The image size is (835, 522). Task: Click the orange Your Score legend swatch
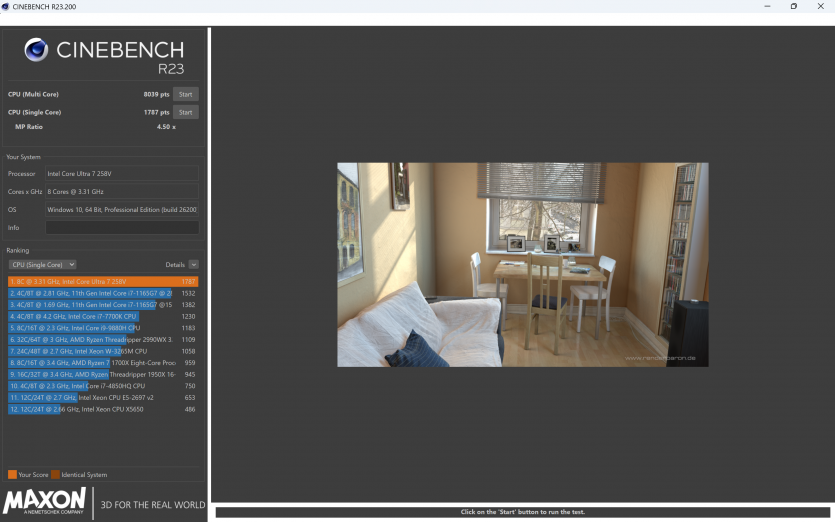click(12, 475)
